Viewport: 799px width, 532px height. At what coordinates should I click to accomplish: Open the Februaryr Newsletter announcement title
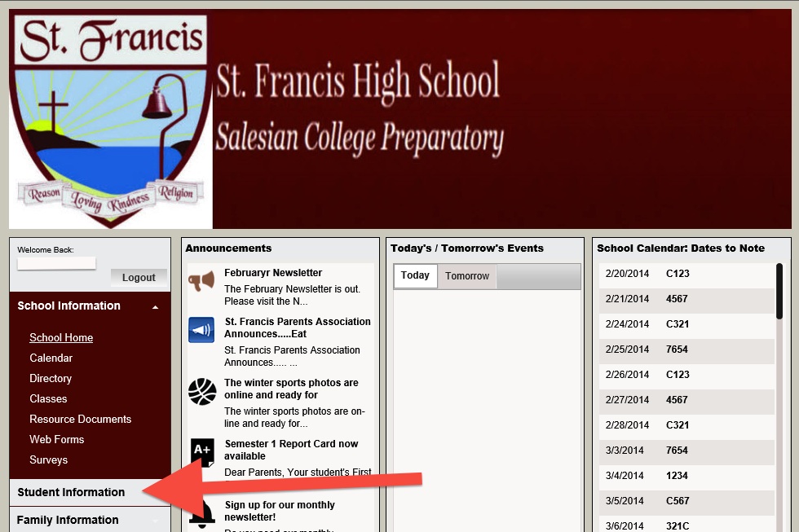[273, 273]
